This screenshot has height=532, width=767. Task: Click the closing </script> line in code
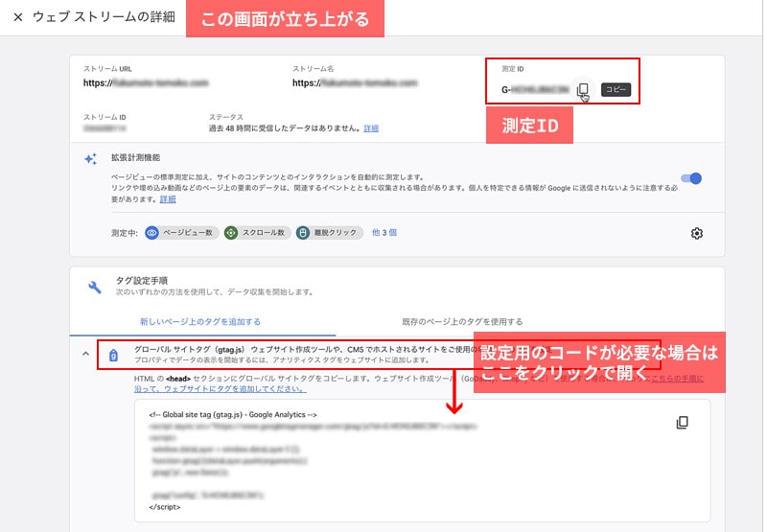[165, 507]
